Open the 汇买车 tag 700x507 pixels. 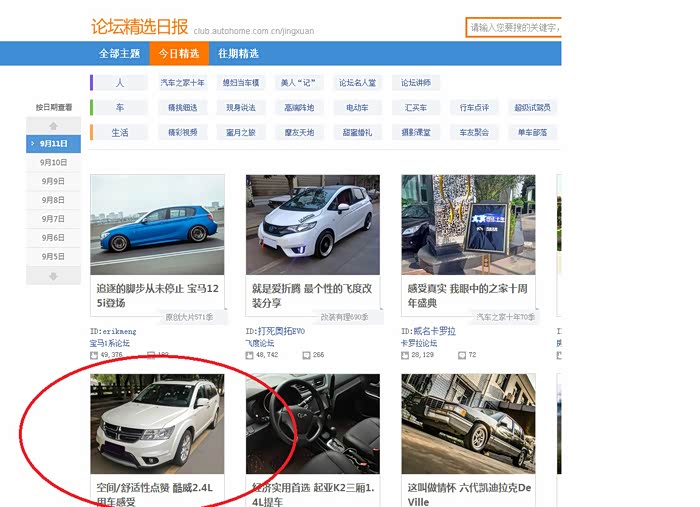click(416, 108)
